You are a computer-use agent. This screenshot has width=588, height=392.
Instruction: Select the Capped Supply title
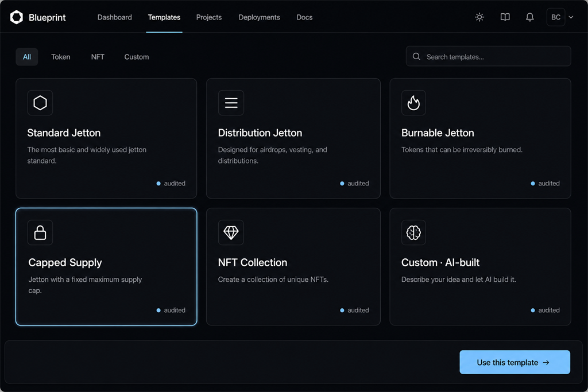(x=65, y=262)
